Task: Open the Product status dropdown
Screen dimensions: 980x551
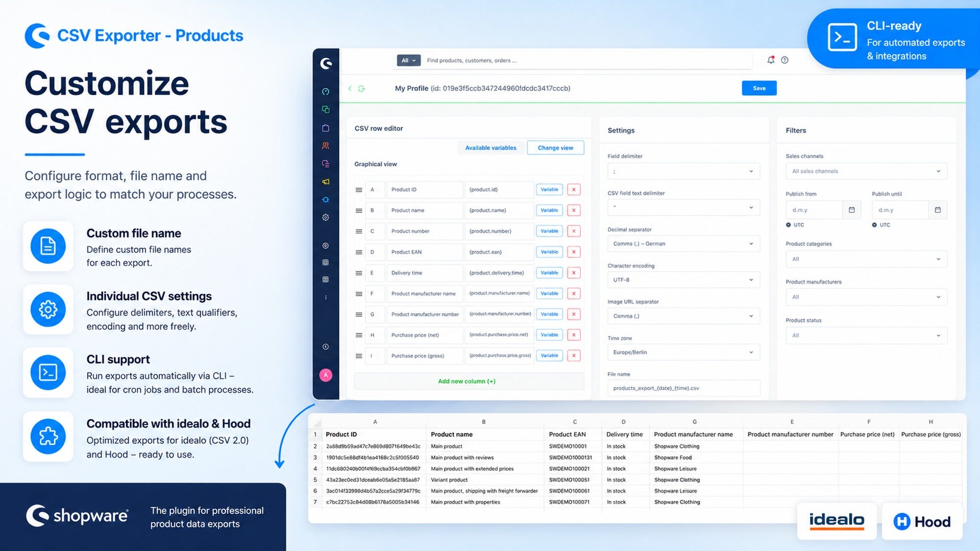Action: 866,336
